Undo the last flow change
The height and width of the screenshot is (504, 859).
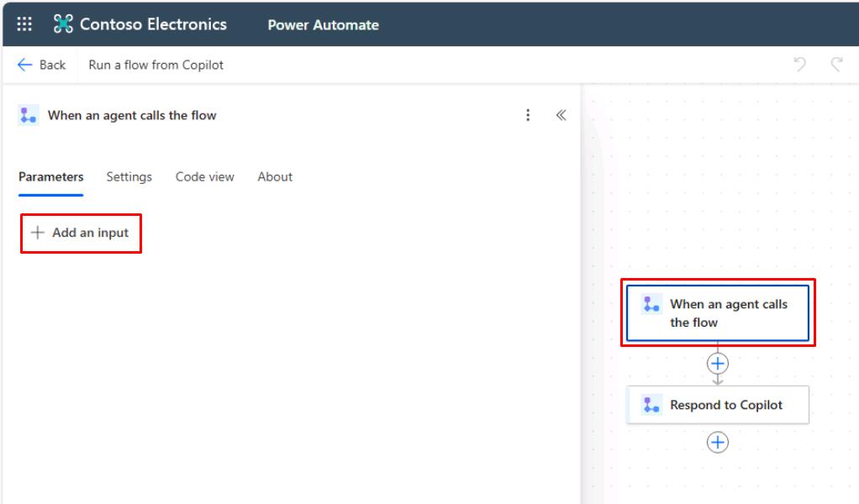tap(800, 65)
